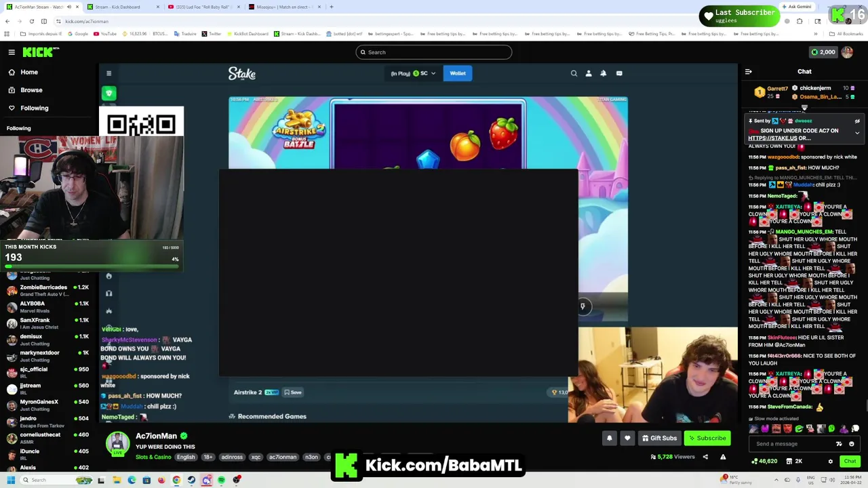Switch to Lud Foe YouTube tab
The height and width of the screenshot is (488, 868).
coord(203,7)
